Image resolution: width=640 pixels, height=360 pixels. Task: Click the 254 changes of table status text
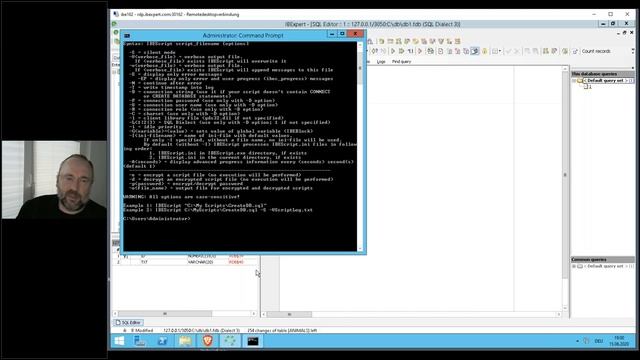click(282, 330)
